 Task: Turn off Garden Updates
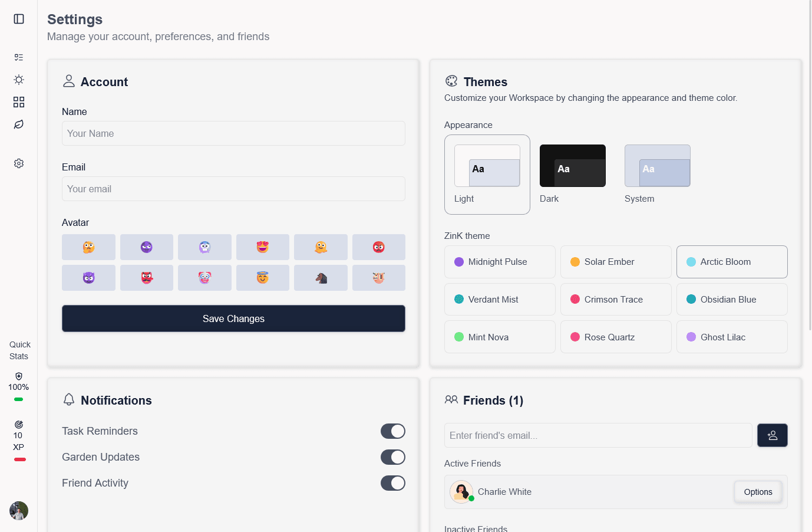[393, 457]
